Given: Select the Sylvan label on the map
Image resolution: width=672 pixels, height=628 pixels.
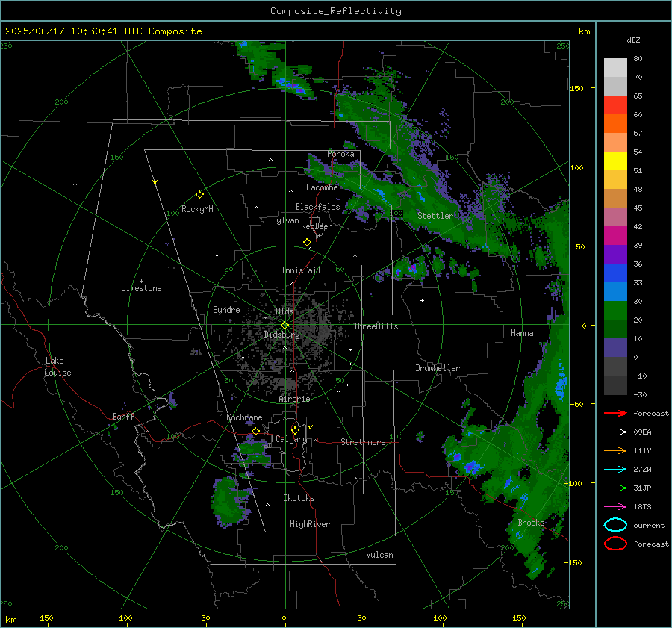Looking at the screenshot, I should click(x=285, y=220).
